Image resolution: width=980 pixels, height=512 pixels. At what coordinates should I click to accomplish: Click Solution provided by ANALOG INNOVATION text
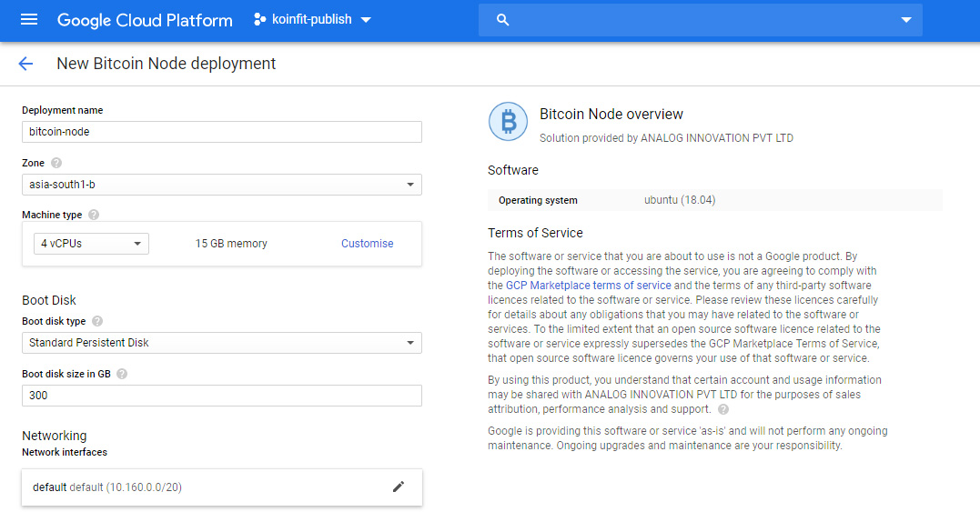[x=666, y=138]
